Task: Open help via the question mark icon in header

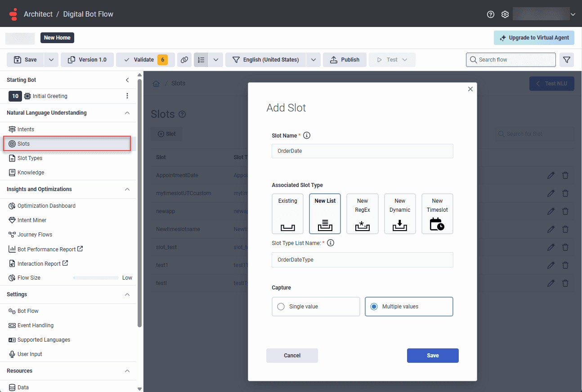Action: coord(491,14)
